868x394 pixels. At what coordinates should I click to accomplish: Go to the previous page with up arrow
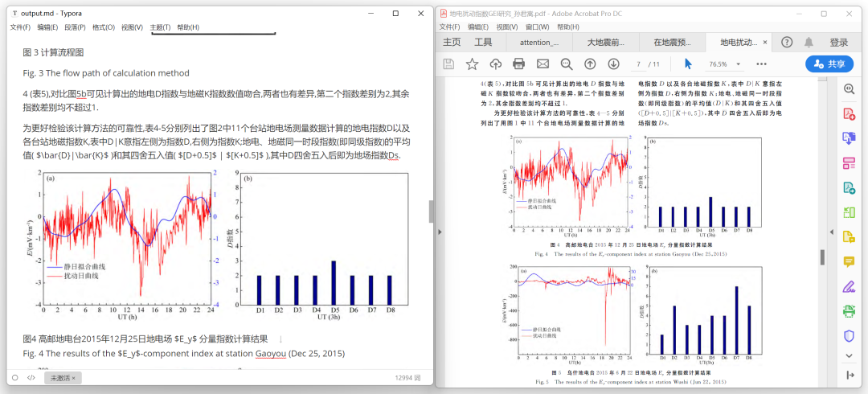click(590, 64)
